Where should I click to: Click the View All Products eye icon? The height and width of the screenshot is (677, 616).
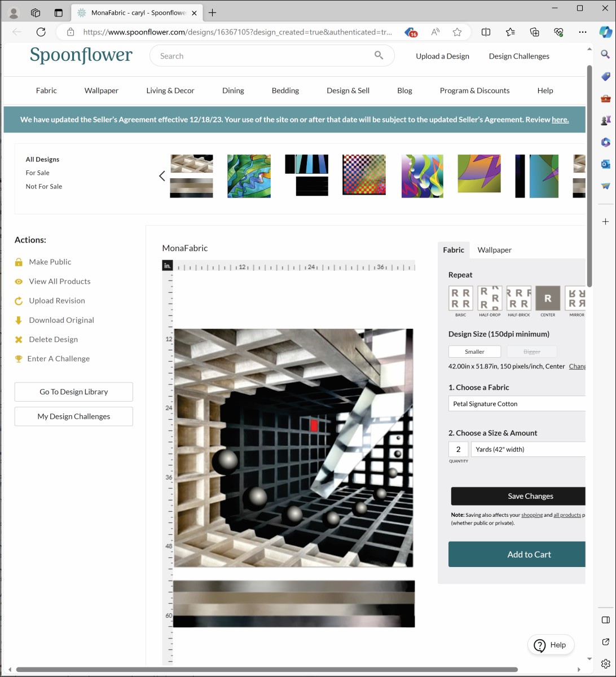19,282
